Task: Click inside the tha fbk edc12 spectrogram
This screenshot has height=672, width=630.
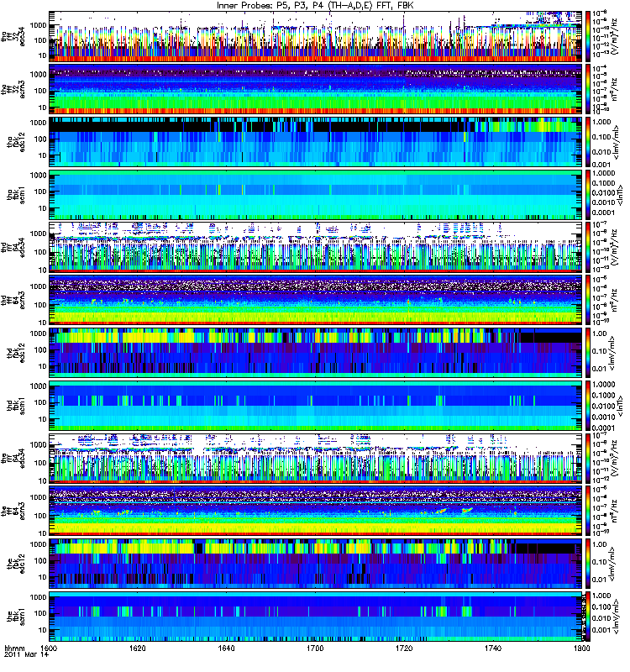Action: pyautogui.click(x=315, y=142)
